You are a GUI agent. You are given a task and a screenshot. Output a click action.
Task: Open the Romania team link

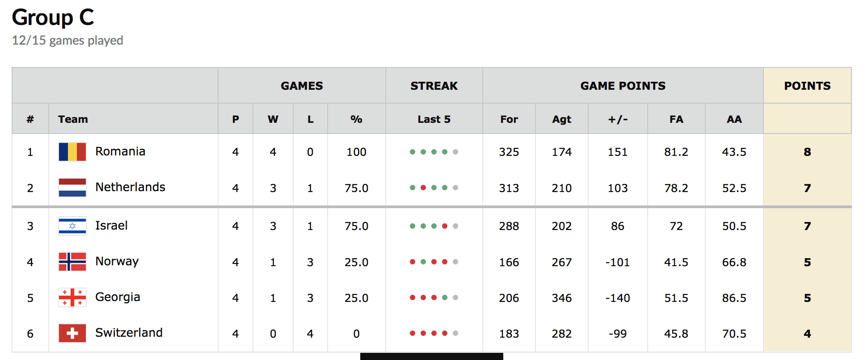pos(120,151)
